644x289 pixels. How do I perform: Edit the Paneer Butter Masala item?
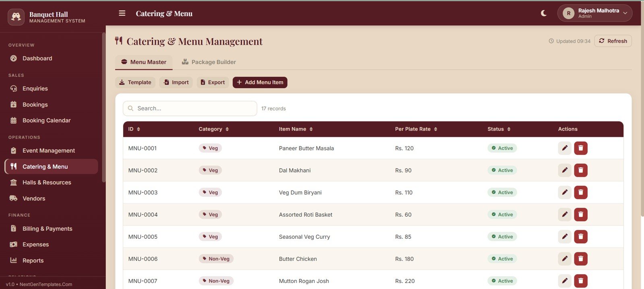coord(565,148)
